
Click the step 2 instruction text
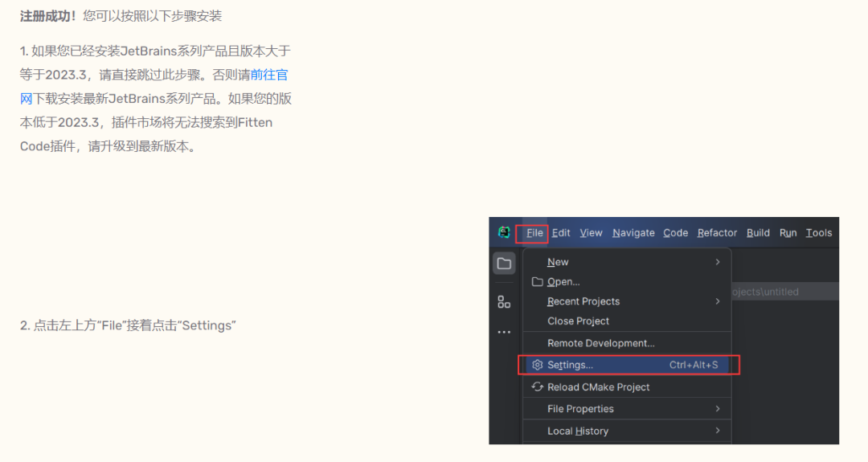[128, 325]
